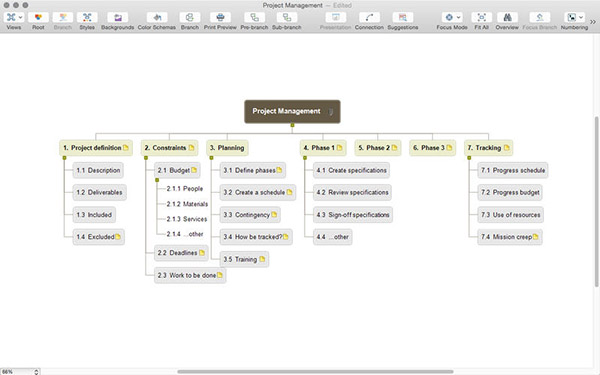600x375 pixels.
Task: Select the 1.2 Deliverables node
Action: click(99, 192)
